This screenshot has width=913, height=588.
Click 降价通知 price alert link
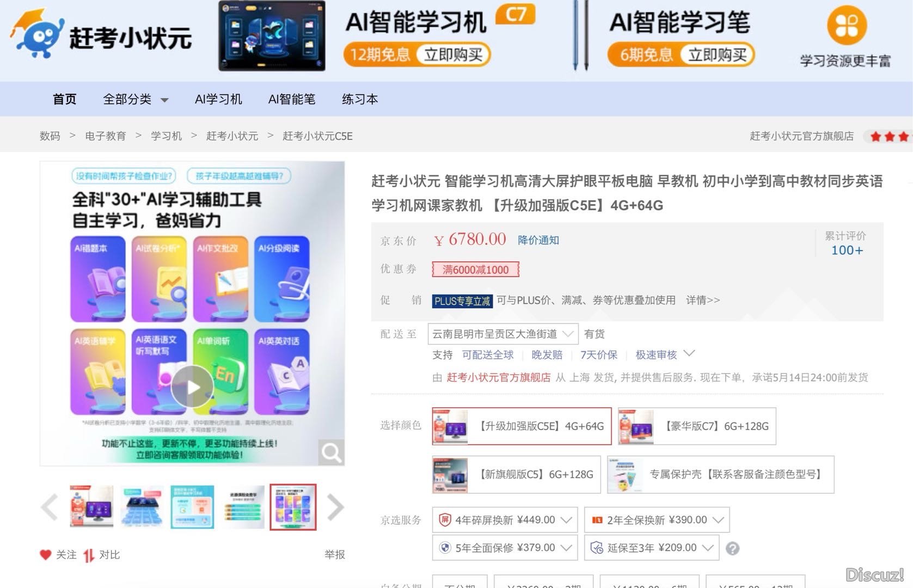(x=538, y=240)
